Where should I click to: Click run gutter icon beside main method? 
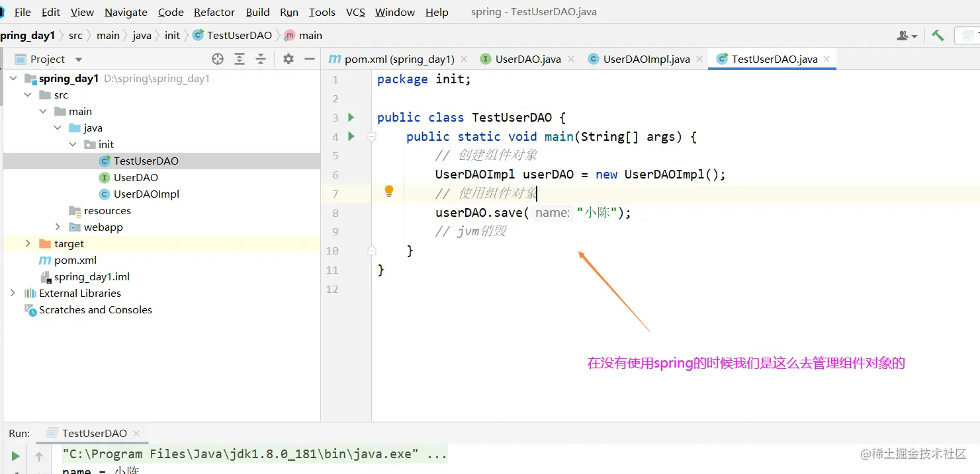(x=351, y=137)
